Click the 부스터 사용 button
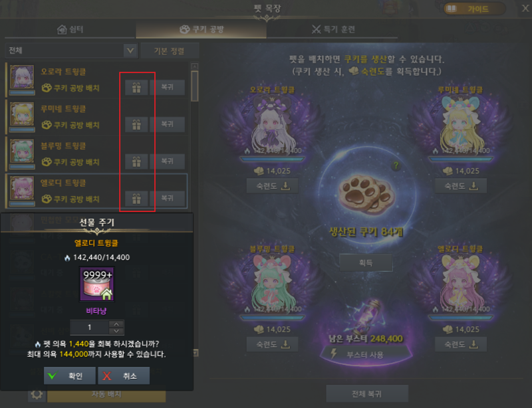Screen dimensions: 532x408 point(366,355)
